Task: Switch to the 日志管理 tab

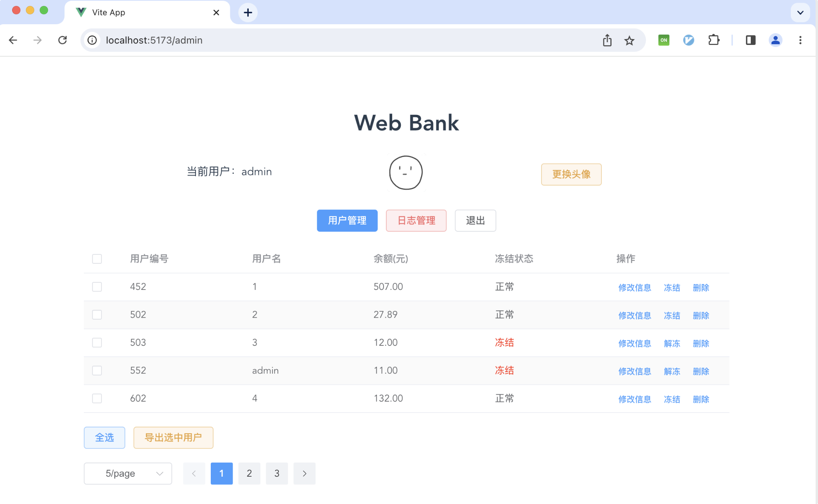Action: [416, 221]
